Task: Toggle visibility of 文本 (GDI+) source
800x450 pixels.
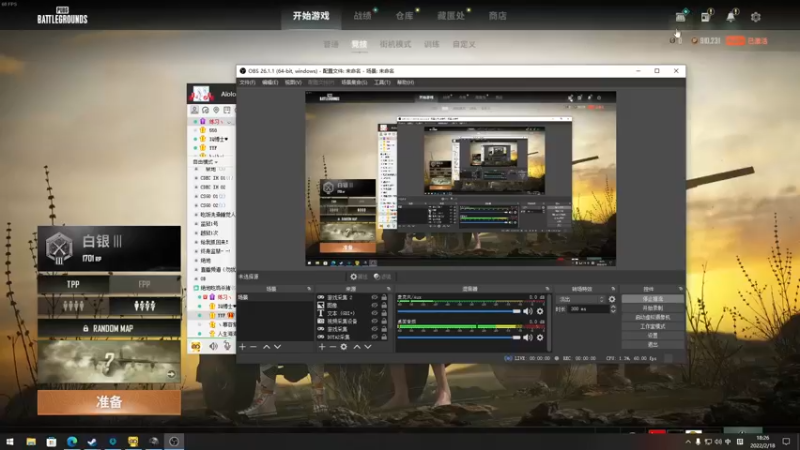Action: tap(374, 313)
